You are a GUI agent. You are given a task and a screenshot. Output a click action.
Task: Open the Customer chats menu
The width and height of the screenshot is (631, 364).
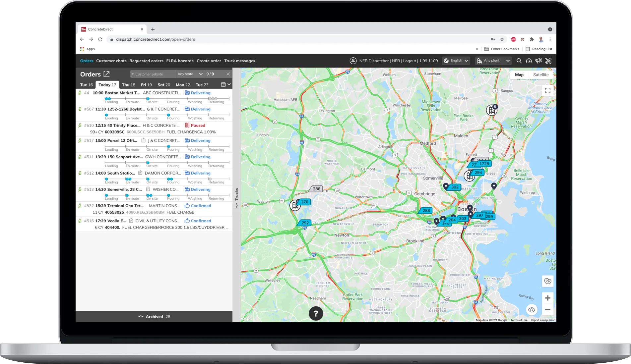pyautogui.click(x=111, y=61)
